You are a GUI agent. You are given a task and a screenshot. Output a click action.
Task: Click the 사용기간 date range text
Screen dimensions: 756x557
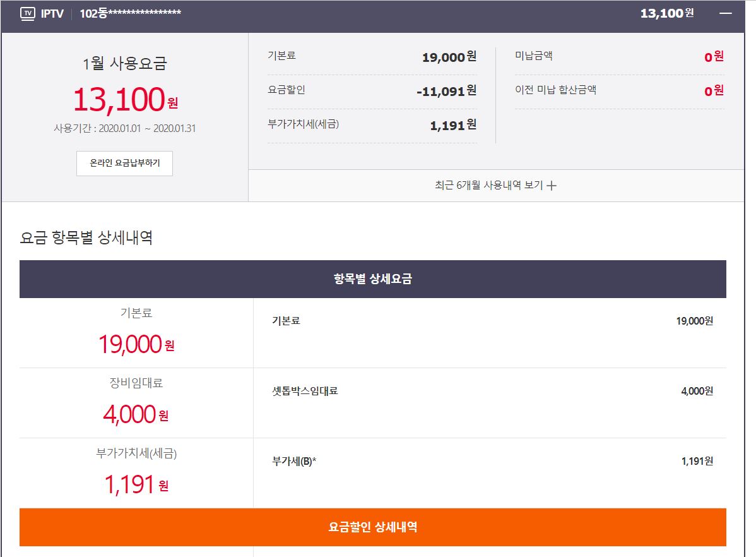[x=124, y=128]
